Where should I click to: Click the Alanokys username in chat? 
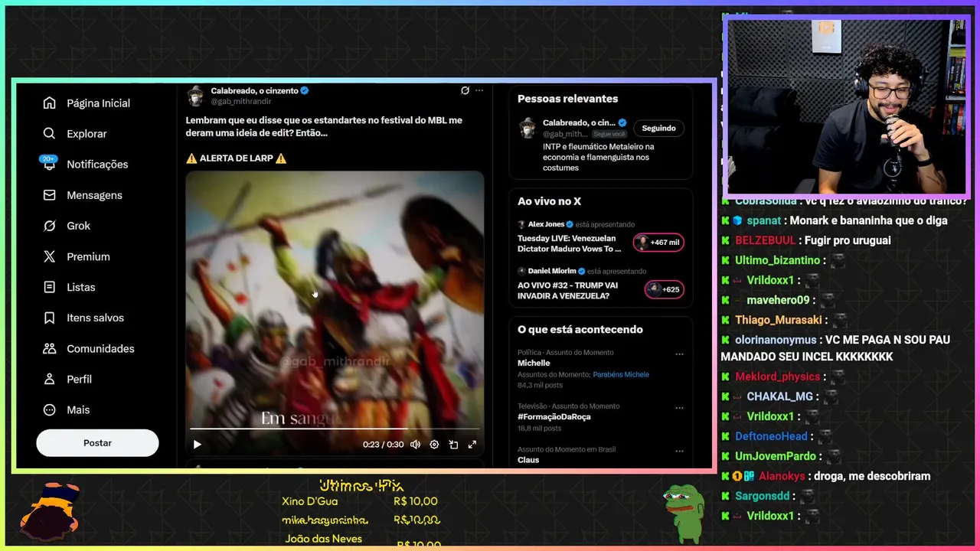[782, 476]
